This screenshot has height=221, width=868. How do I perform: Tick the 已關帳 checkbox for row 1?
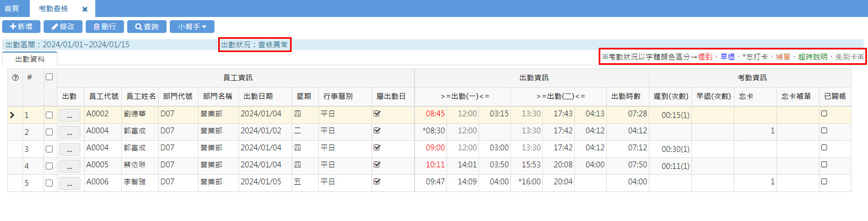point(824,114)
